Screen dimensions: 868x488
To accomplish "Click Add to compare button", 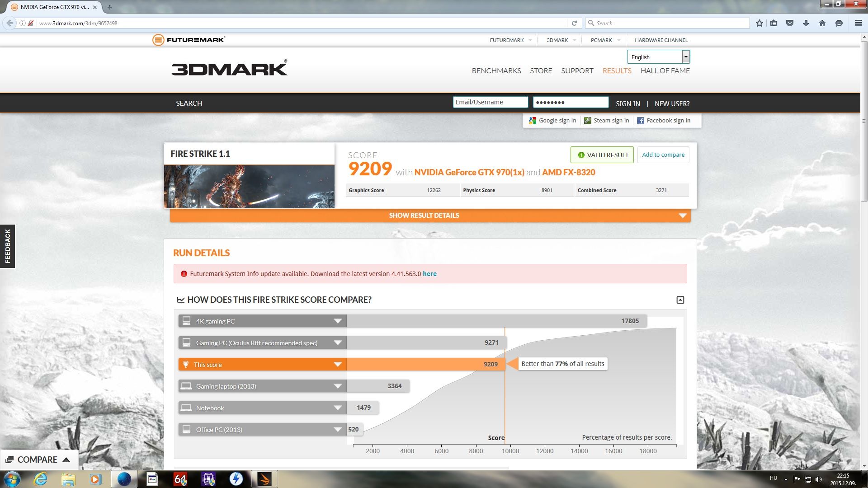I will 663,155.
